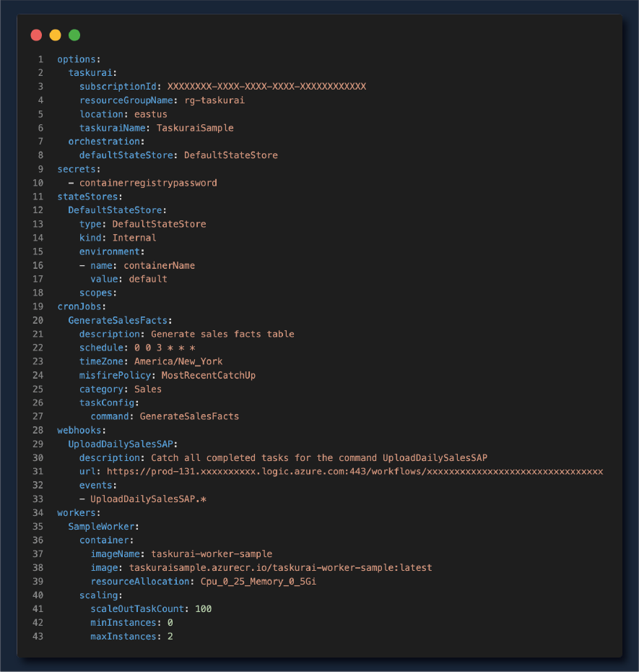
Task: Click command value 'GenerateSalesFacts' on line 27
Action: click(189, 417)
